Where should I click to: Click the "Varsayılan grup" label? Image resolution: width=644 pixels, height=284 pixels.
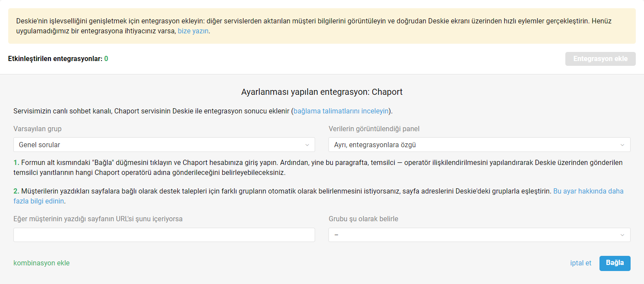click(38, 129)
